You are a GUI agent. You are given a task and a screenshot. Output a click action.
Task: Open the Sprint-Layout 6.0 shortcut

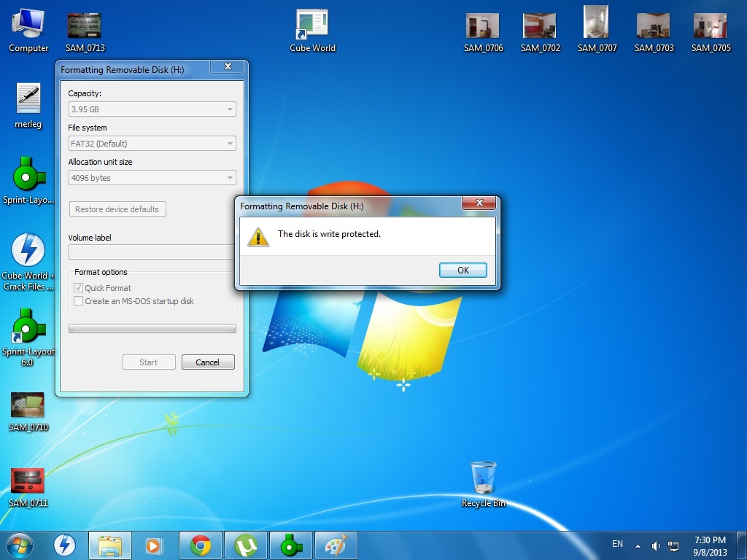click(28, 337)
